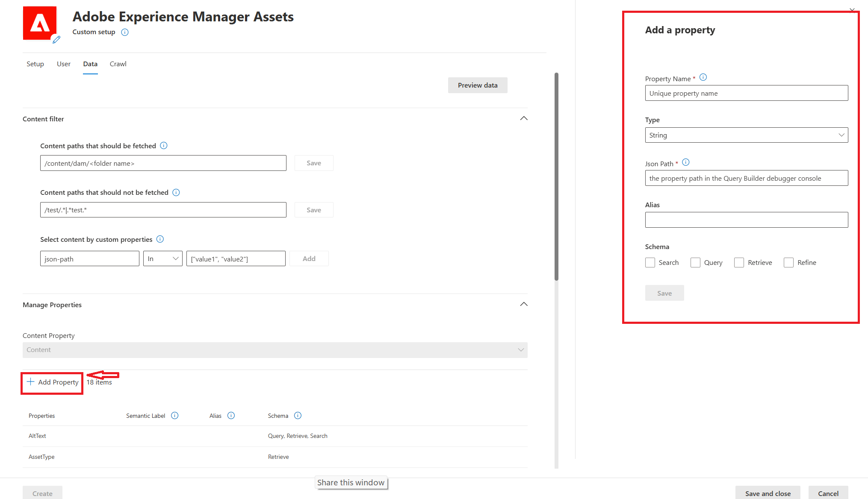Image resolution: width=868 pixels, height=499 pixels.
Task: Click Property Name info icon
Action: pyautogui.click(x=703, y=77)
